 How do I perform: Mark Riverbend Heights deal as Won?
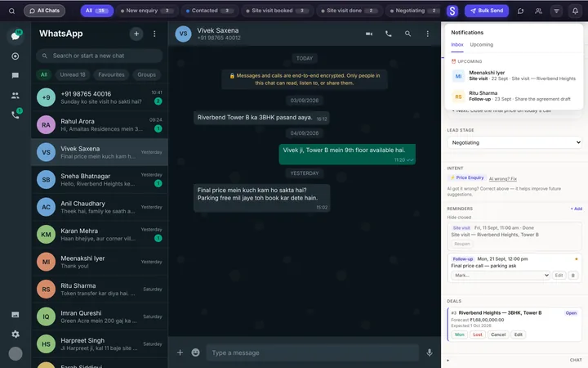(459, 334)
